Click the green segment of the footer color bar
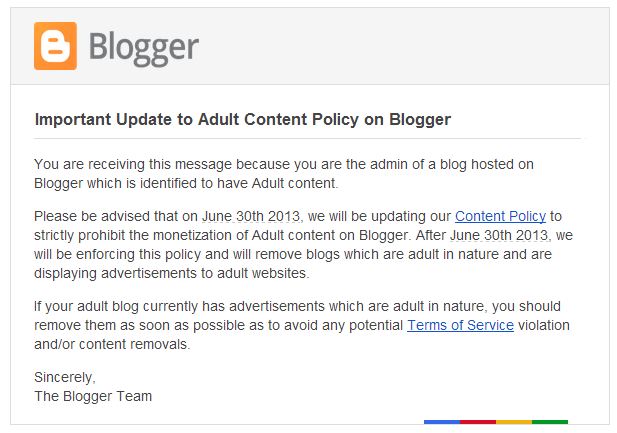617x433 pixels. pyautogui.click(x=550, y=422)
